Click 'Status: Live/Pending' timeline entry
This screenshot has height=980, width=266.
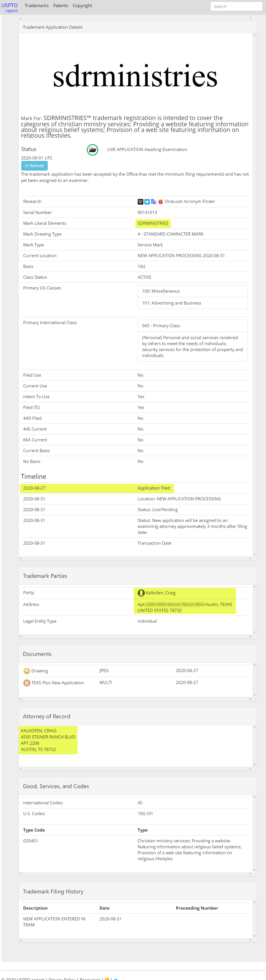(x=158, y=510)
